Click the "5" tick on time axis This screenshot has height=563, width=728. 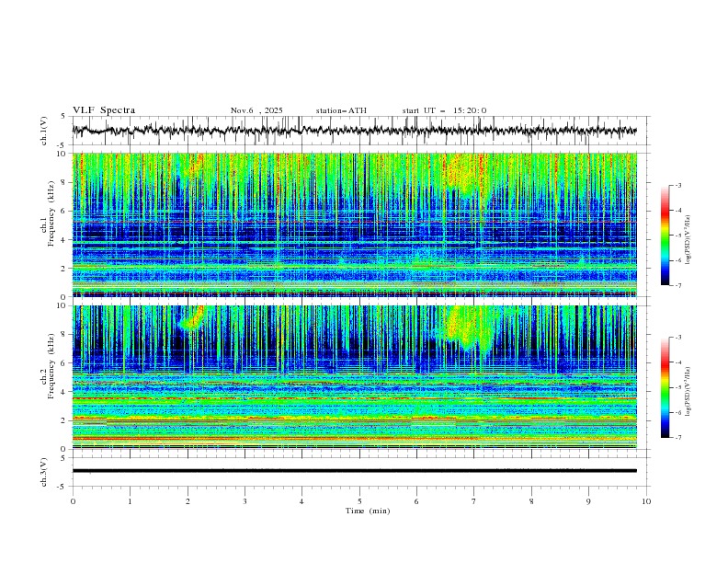tap(359, 501)
